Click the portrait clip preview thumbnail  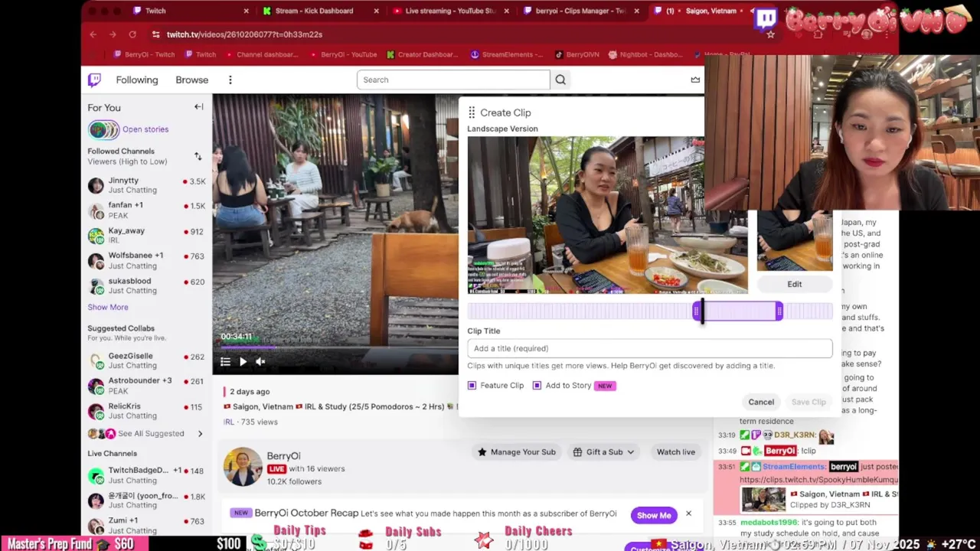[x=795, y=240]
